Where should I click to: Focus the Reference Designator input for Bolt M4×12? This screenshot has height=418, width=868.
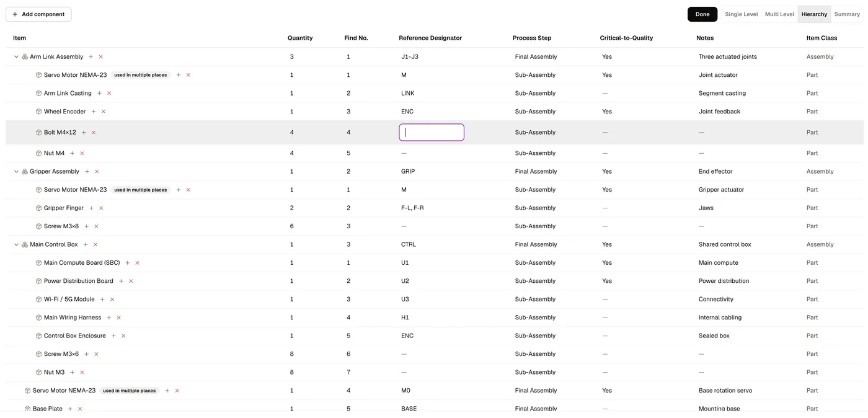432,132
